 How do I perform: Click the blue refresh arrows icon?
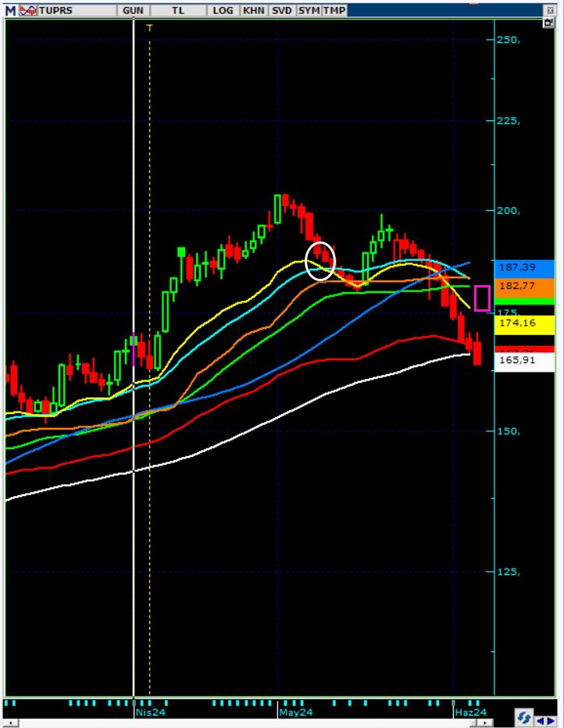[x=524, y=717]
